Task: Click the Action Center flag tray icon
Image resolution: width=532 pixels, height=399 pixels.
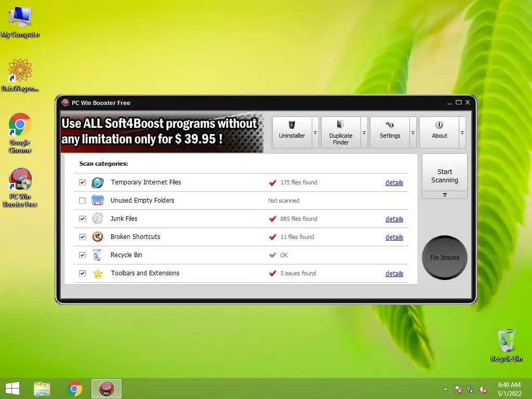Action: point(458,389)
